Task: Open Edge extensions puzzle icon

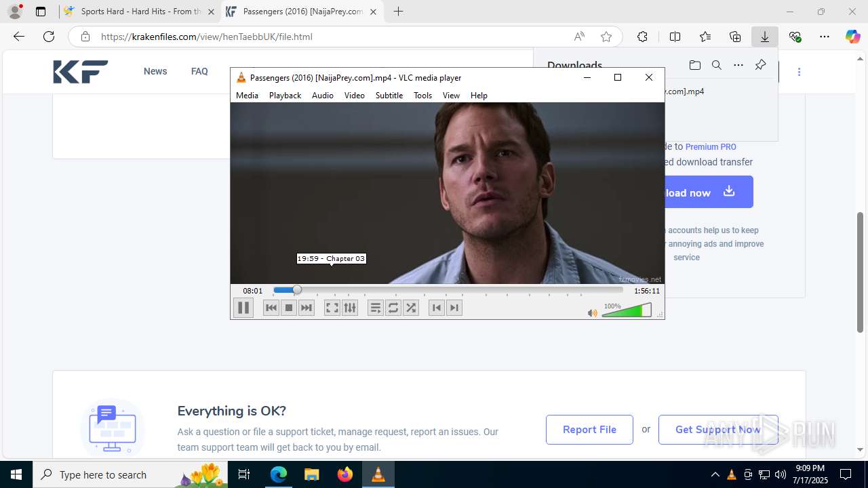Action: pyautogui.click(x=642, y=37)
